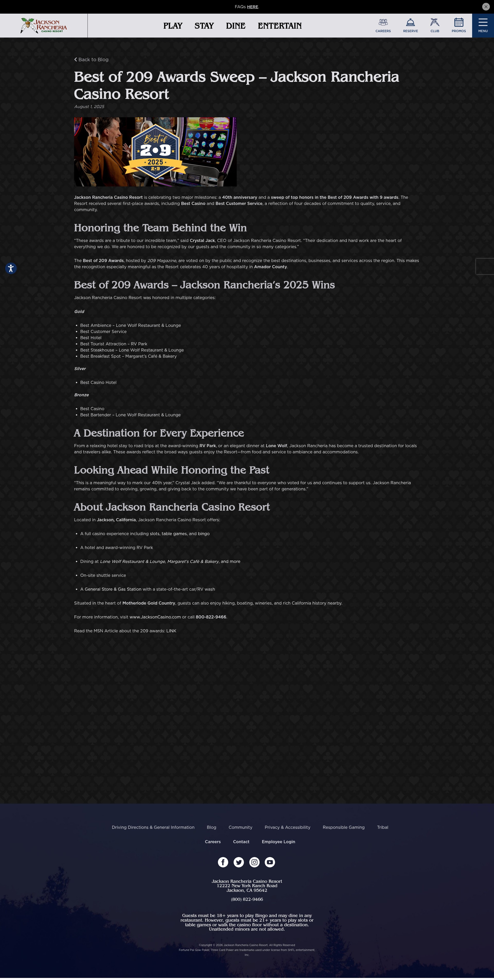
Task: Click 'Best Casino Hotel' list item
Action: click(x=98, y=382)
